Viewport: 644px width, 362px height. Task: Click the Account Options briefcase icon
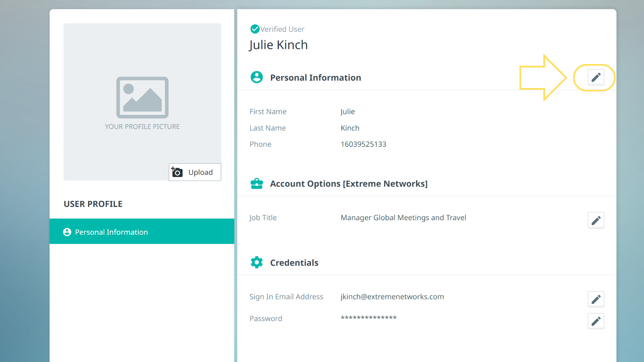pos(257,184)
